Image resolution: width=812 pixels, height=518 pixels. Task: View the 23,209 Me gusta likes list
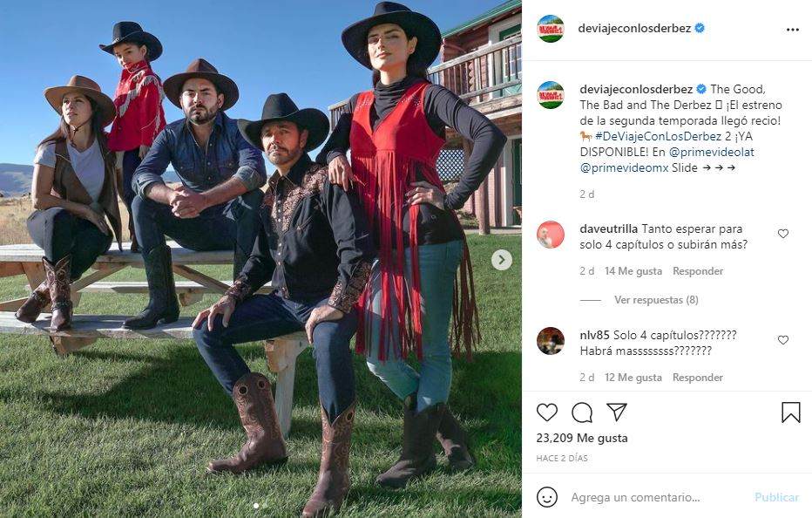coord(582,438)
